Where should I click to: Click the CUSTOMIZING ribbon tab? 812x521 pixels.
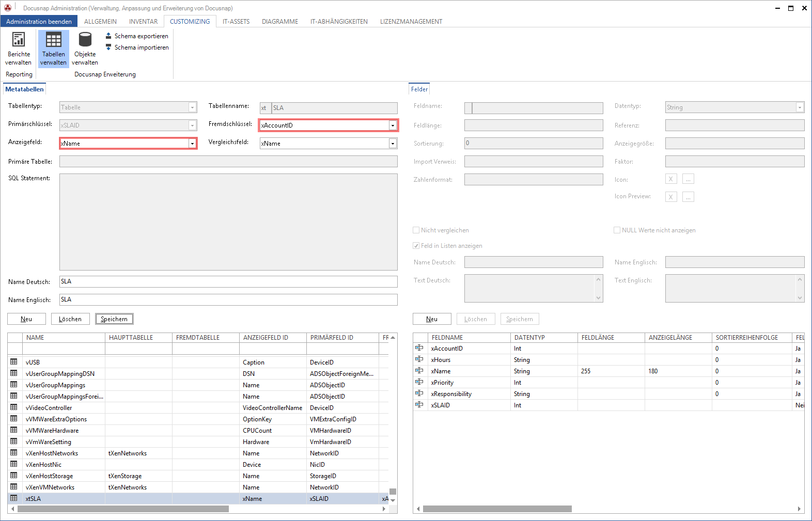tap(190, 22)
